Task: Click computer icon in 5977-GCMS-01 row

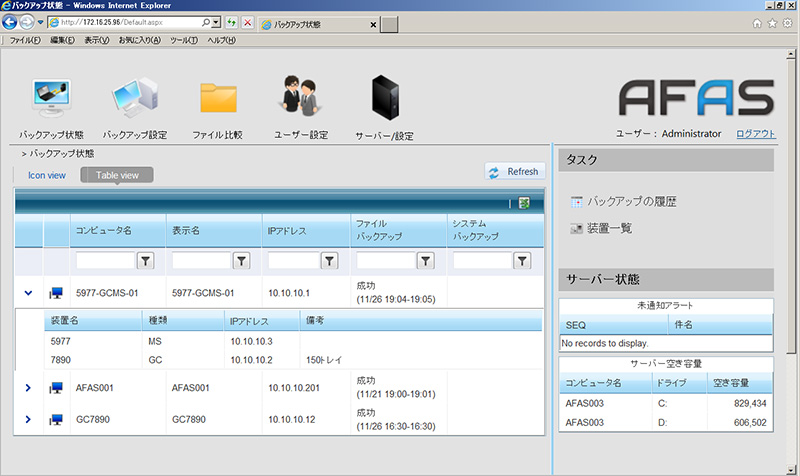Action: 56,293
